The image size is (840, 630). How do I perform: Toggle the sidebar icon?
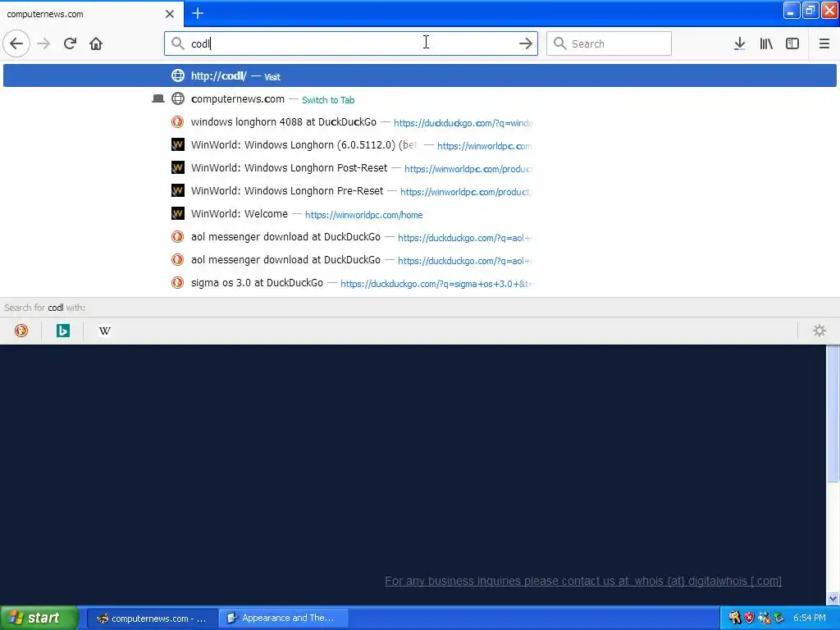(x=792, y=43)
